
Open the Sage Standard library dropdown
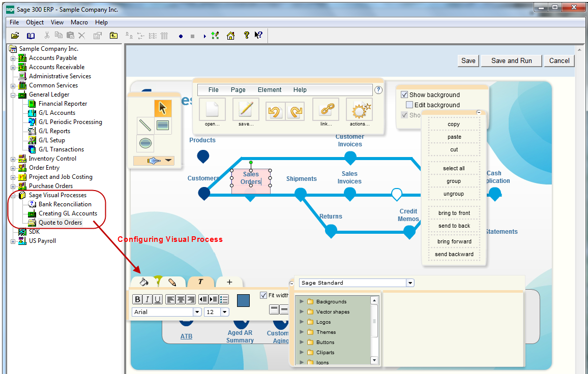410,283
